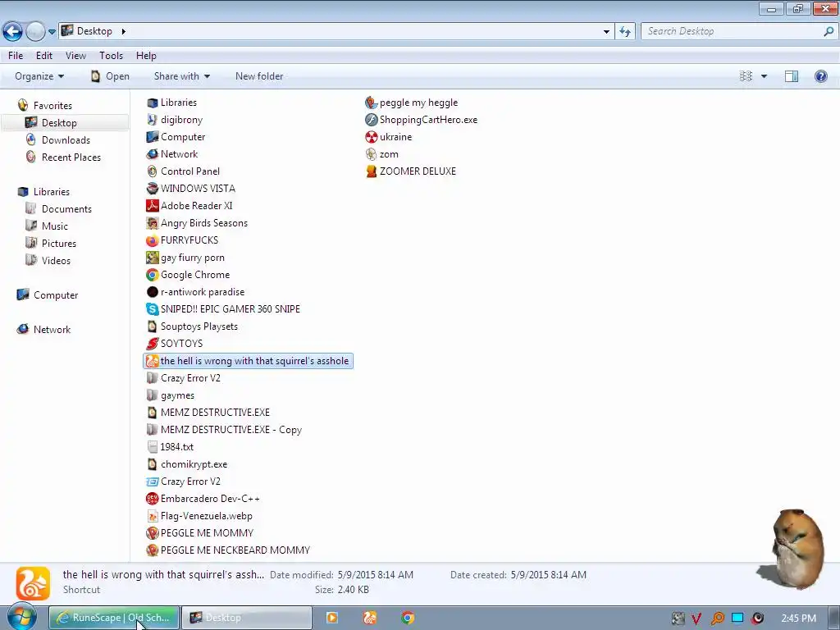Click the Crazy Error V2 application icon
Image resolution: width=840 pixels, height=630 pixels.
[x=152, y=482]
